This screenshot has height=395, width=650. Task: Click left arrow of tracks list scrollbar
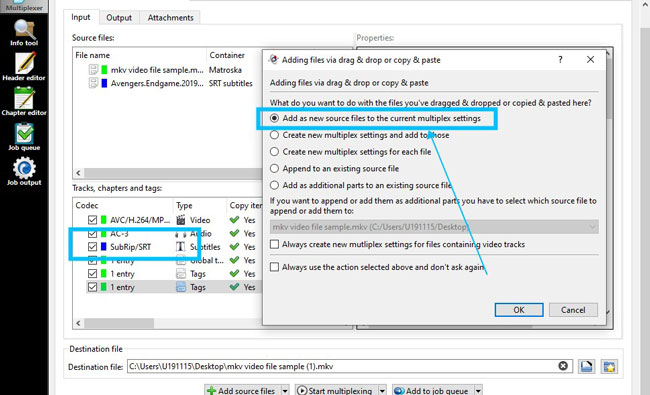78,323
